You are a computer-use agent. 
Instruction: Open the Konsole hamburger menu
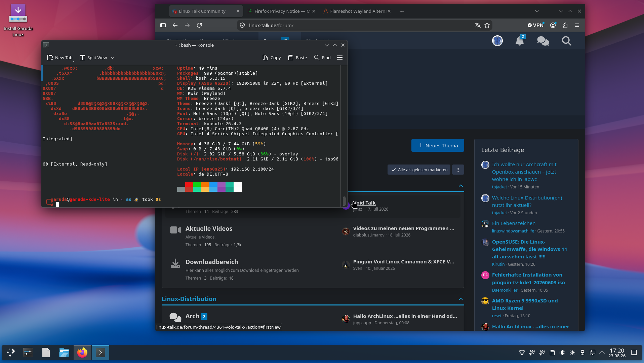(340, 58)
